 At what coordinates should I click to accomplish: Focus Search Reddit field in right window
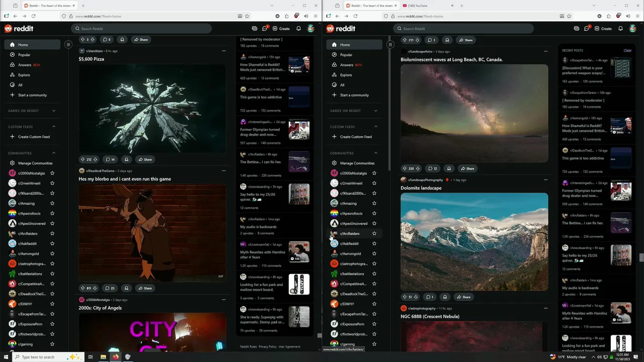coord(463,29)
